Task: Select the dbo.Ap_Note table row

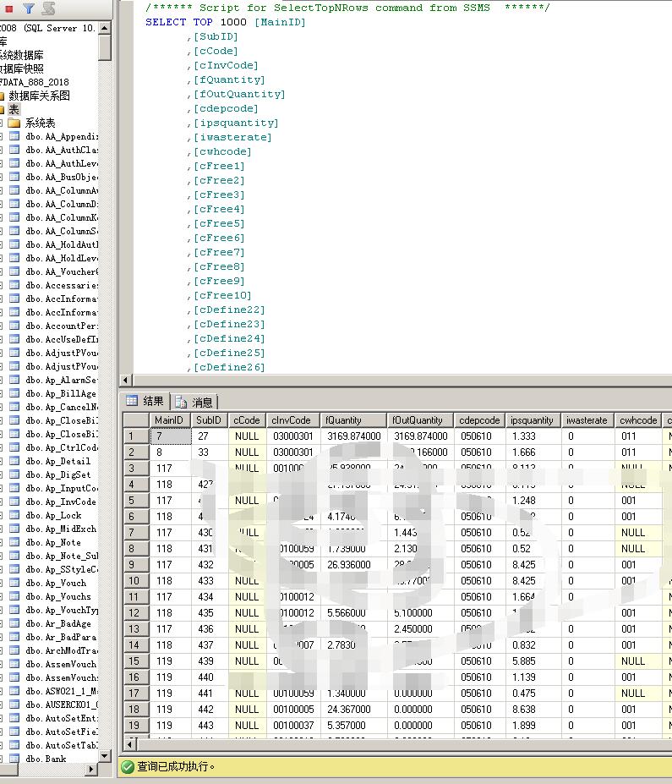Action: click(x=53, y=542)
